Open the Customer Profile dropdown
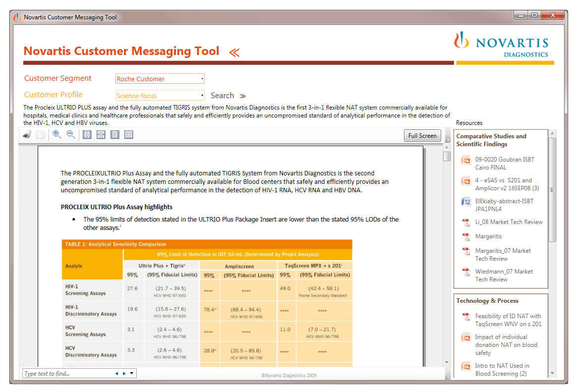Image resolution: width=576 pixels, height=392 pixels. coord(160,96)
